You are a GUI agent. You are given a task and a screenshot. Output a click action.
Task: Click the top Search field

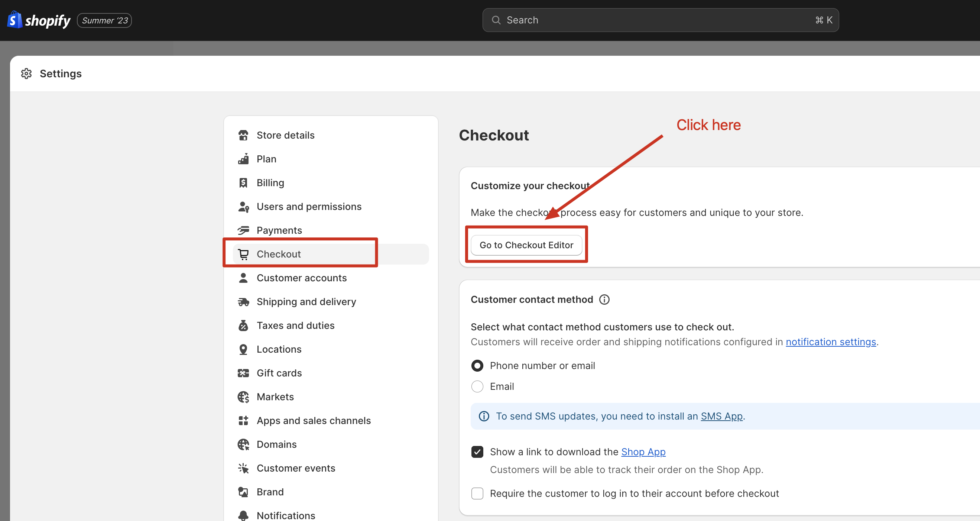(x=660, y=20)
